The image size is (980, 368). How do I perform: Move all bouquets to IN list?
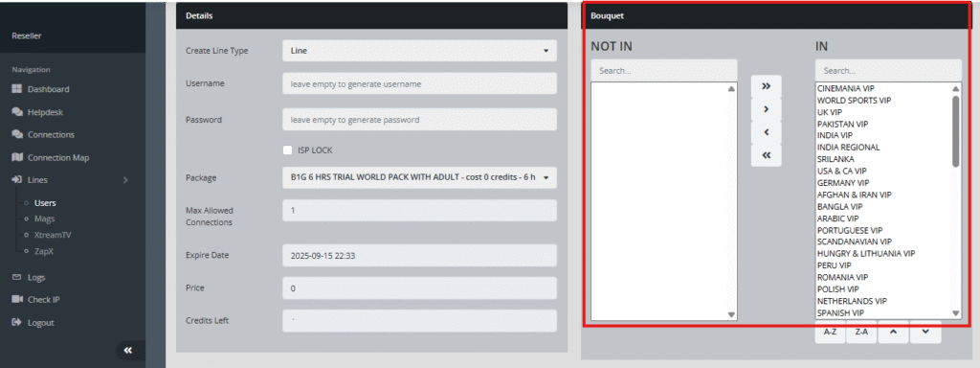click(x=767, y=86)
